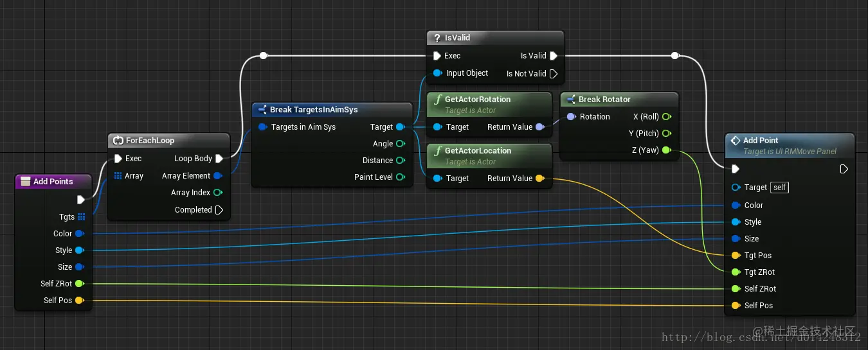Click the Self ZRot pin on Add Points entry node
The height and width of the screenshot is (350, 868).
point(79,284)
